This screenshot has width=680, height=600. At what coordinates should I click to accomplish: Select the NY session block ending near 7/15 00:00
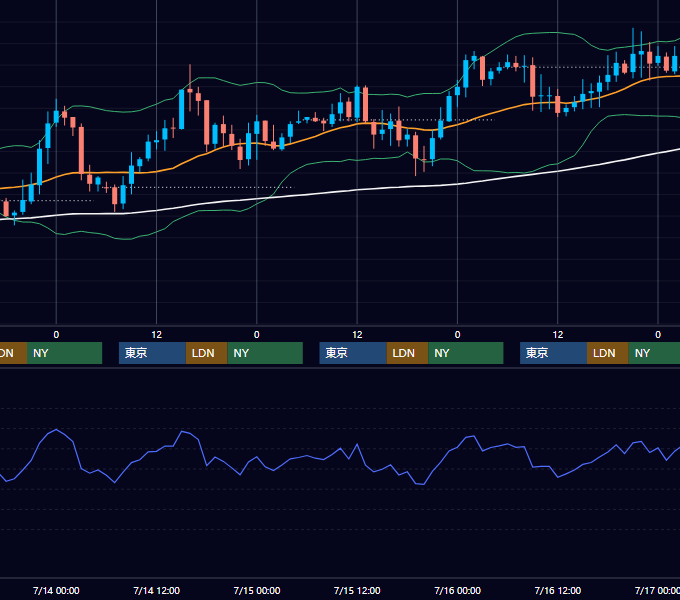265,353
